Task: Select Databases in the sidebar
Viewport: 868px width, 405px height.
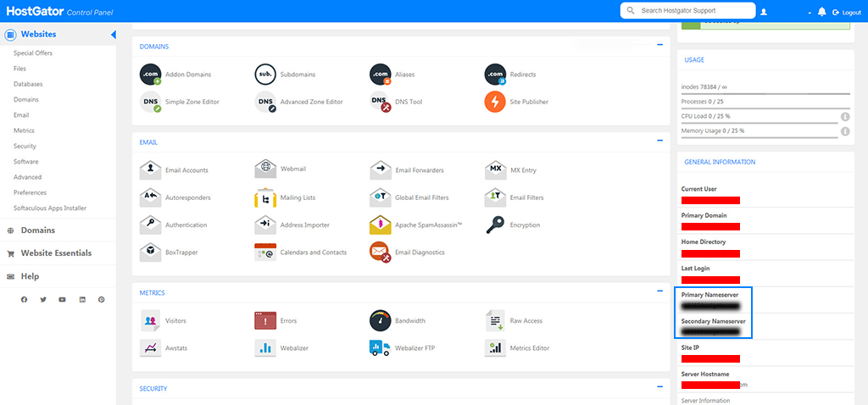Action: pyautogui.click(x=28, y=84)
